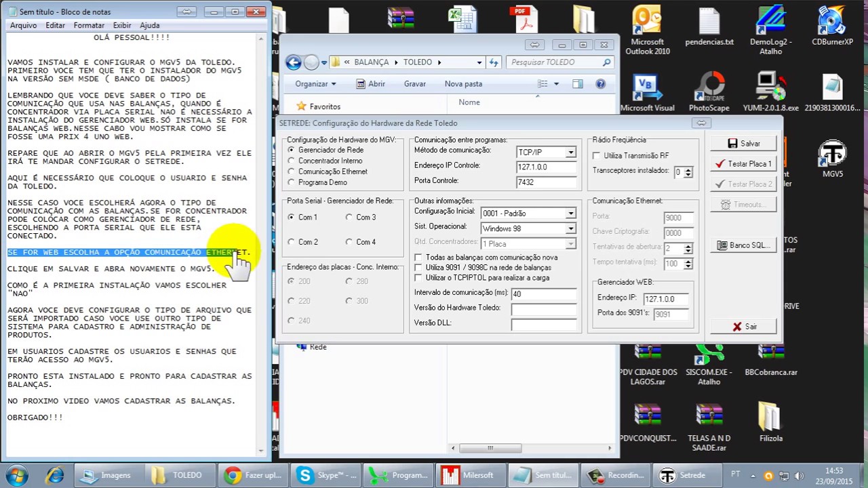
Task: Click Banco SQL button
Action: point(743,245)
